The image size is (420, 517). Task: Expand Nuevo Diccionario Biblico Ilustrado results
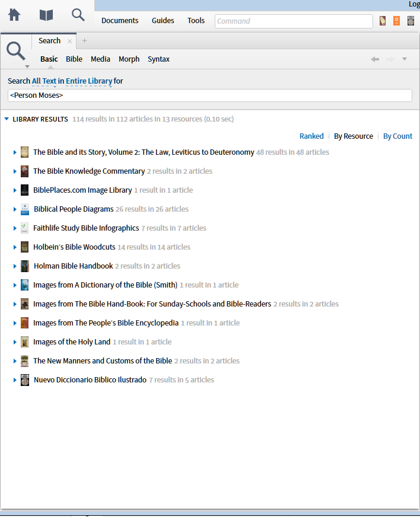pyautogui.click(x=15, y=380)
